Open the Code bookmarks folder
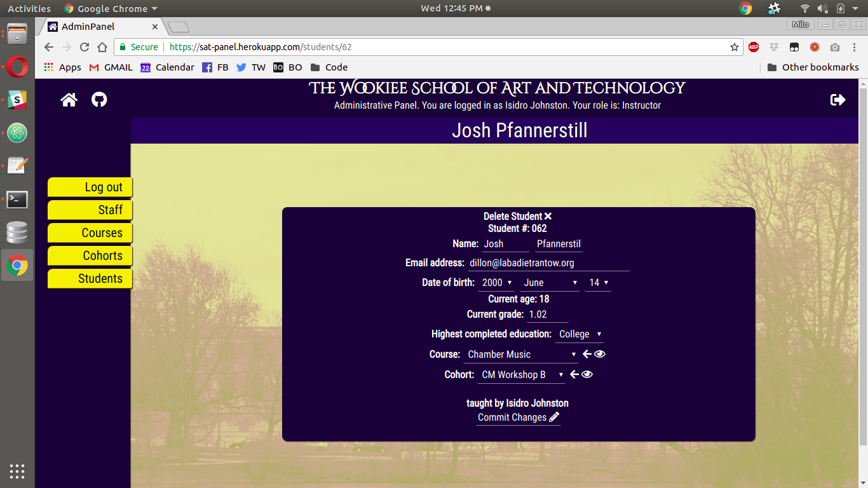868x488 pixels. point(329,67)
